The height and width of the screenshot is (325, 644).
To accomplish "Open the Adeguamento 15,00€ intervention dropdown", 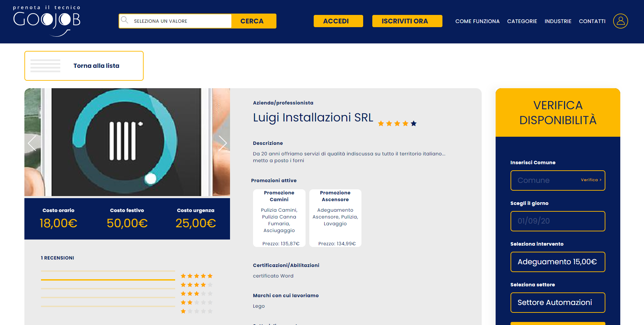I will 558,262.
